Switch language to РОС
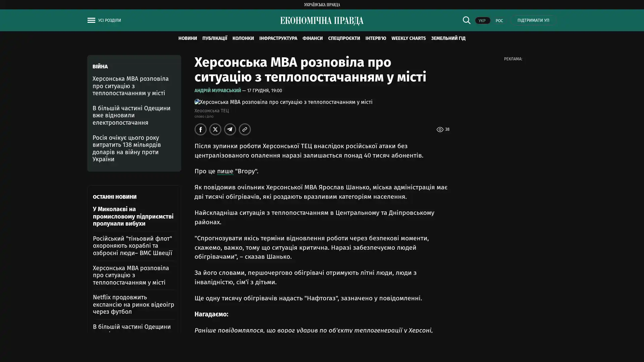644x362 pixels. pos(499,20)
